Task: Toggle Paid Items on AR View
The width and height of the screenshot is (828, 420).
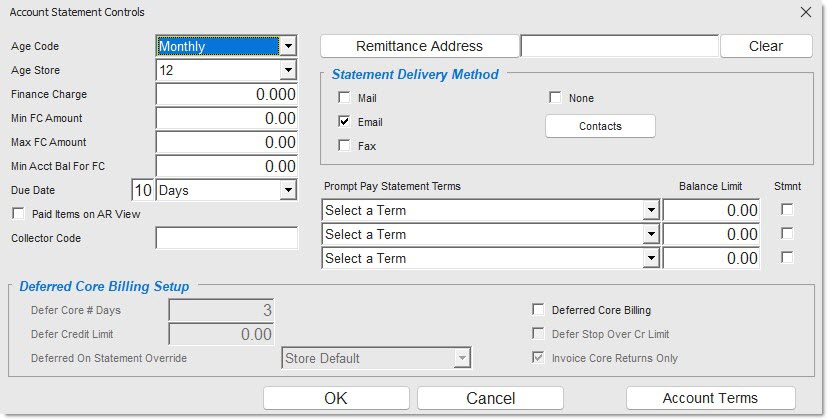Action: tap(17, 214)
